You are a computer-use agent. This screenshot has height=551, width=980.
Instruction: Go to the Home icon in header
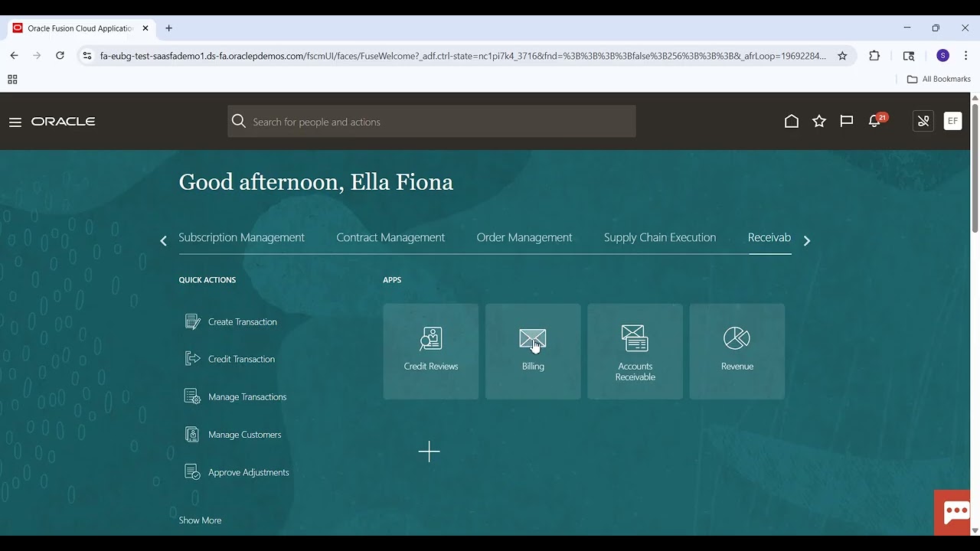point(792,122)
